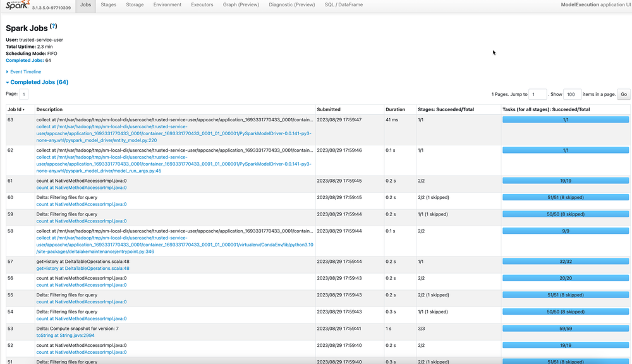Viewport: 632px width, 364px height.
Task: Edit the Jump to page field
Action: point(537,94)
